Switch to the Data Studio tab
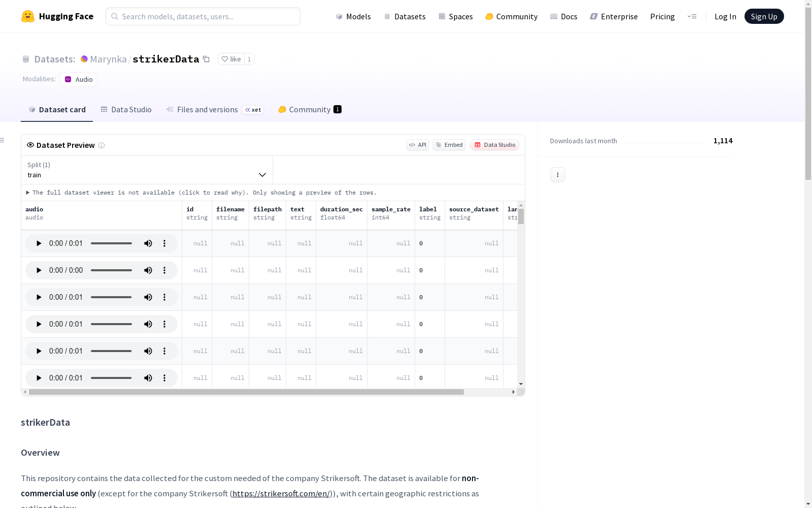This screenshot has height=508, width=812. [126, 109]
